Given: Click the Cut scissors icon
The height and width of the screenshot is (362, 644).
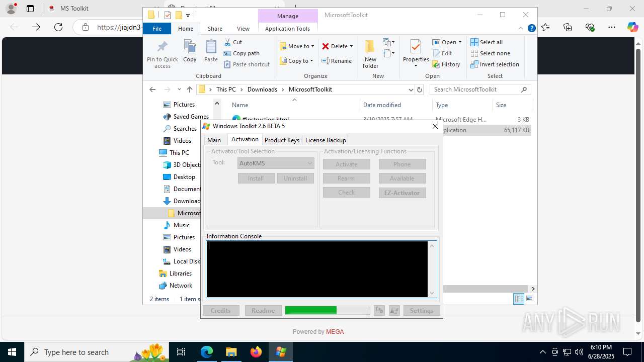Looking at the screenshot, I should [x=227, y=42].
